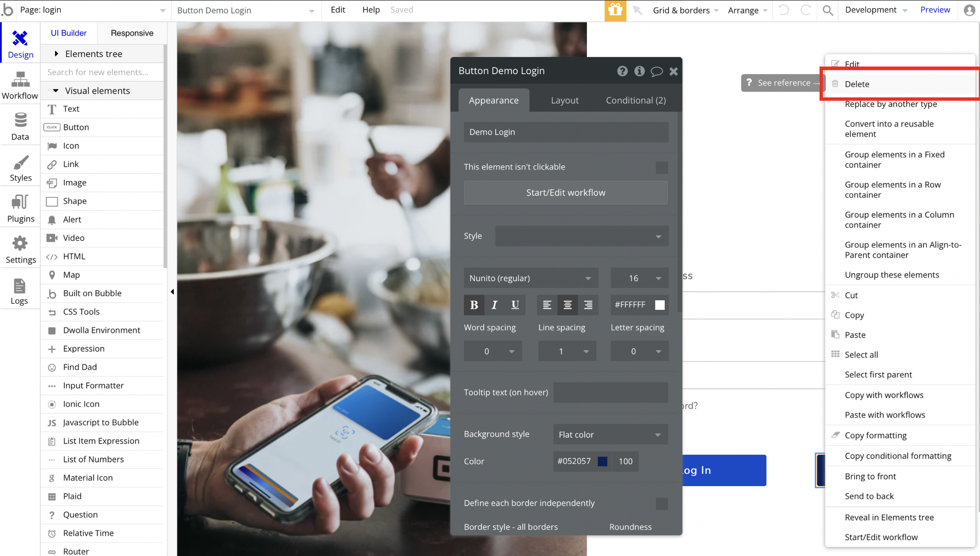Click the italic I formatting button

coord(494,304)
